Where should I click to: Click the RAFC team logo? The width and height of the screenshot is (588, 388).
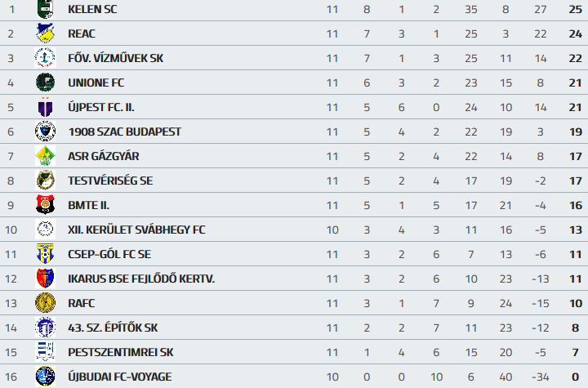(44, 303)
